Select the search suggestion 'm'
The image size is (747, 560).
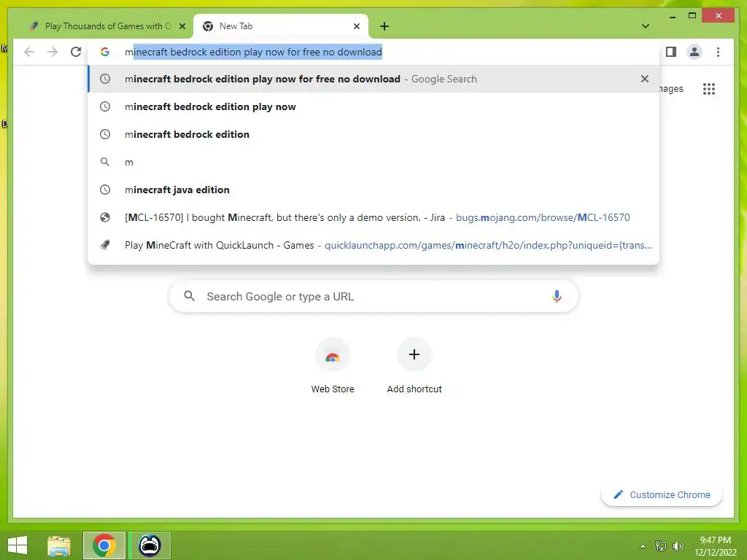point(373,162)
